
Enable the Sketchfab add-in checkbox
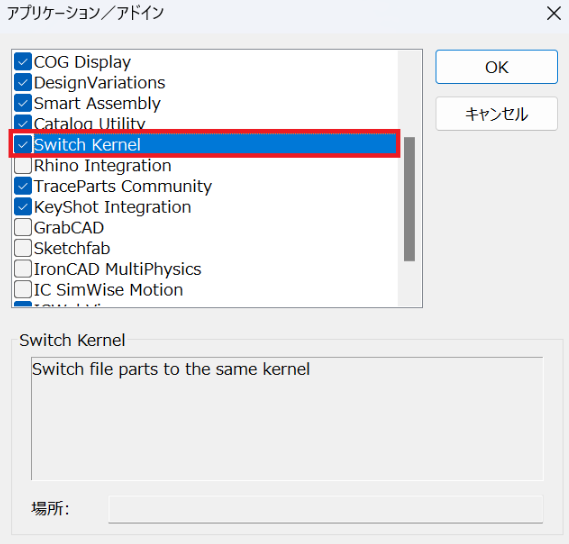[22, 248]
